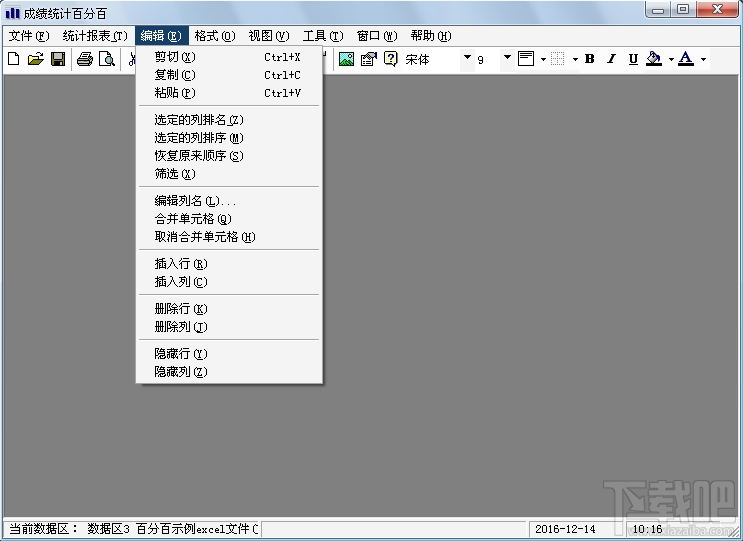Click the 10:16 time in status bar
743x541 pixels.
[x=647, y=529]
